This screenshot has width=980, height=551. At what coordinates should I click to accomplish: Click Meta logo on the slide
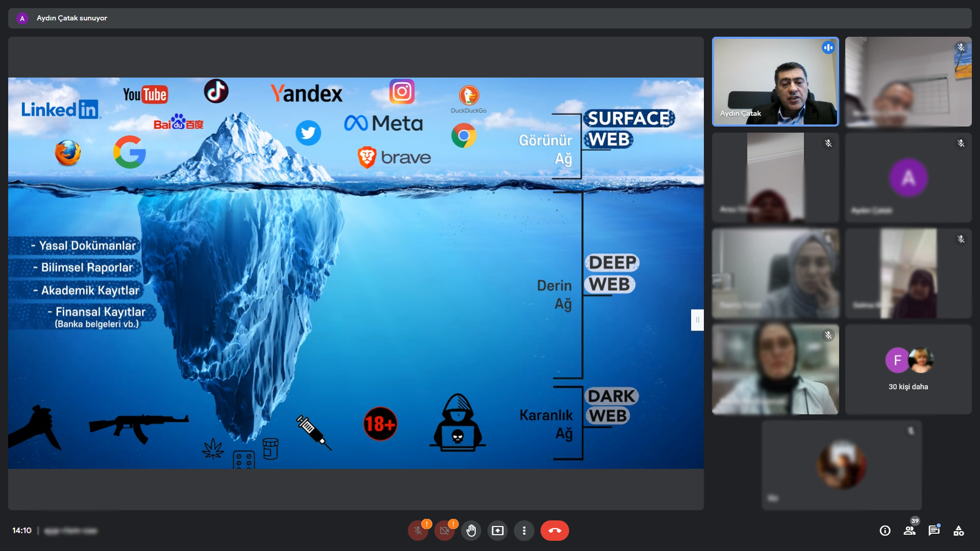pyautogui.click(x=383, y=123)
